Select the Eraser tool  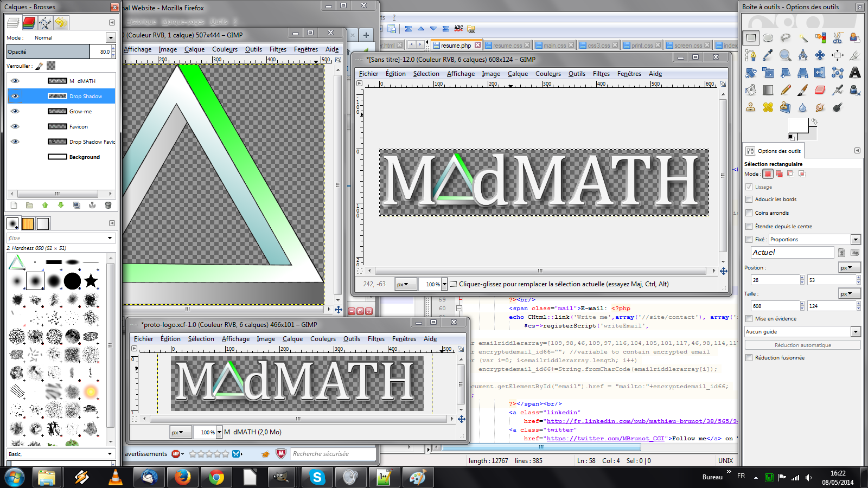[x=820, y=90]
